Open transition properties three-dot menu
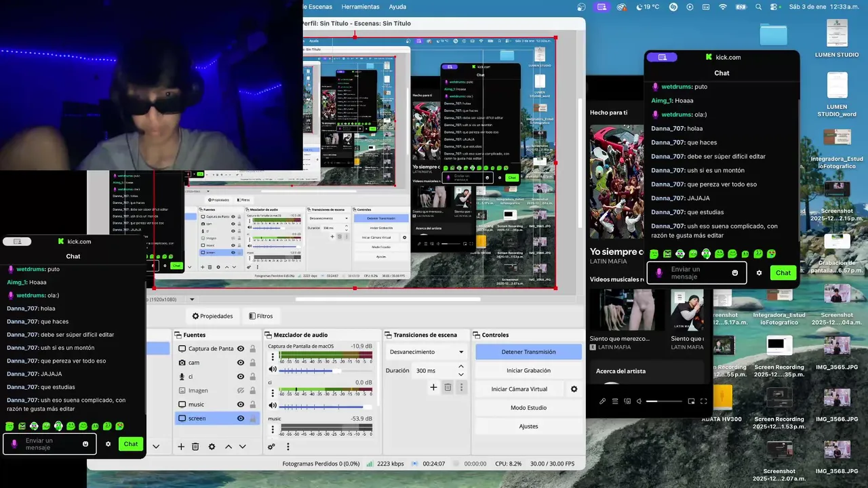The image size is (868, 488). coord(461,387)
